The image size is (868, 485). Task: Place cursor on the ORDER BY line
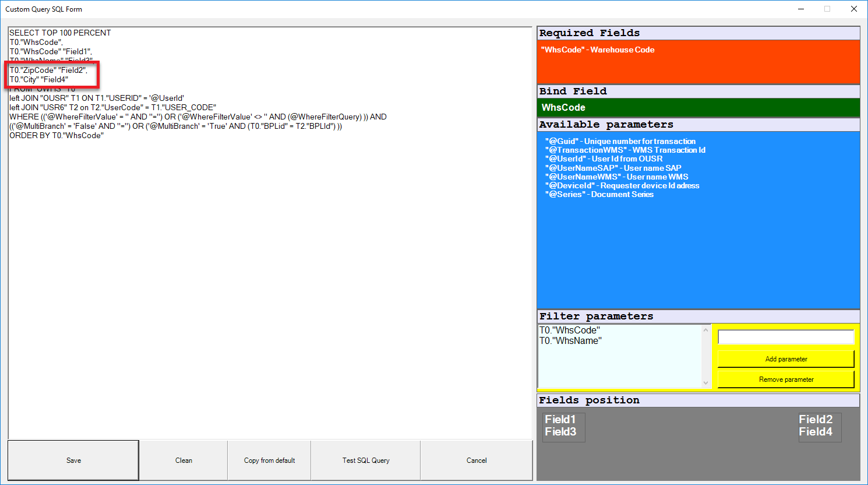pos(57,136)
